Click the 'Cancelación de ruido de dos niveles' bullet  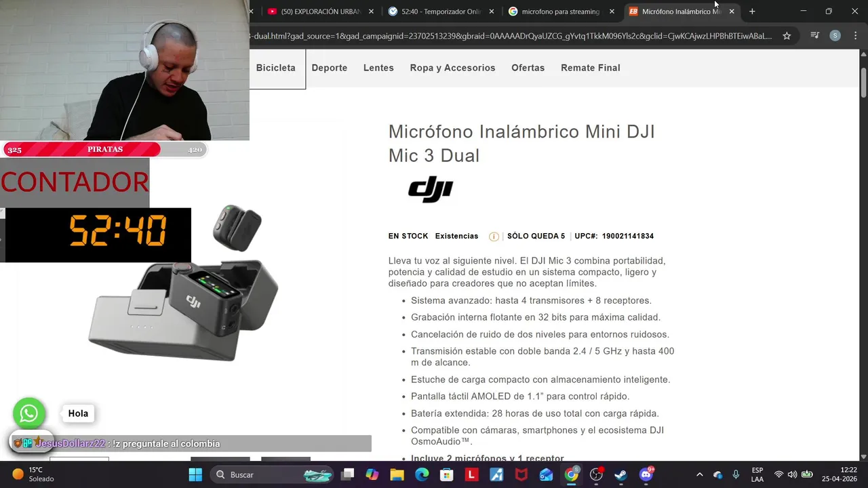tap(540, 334)
